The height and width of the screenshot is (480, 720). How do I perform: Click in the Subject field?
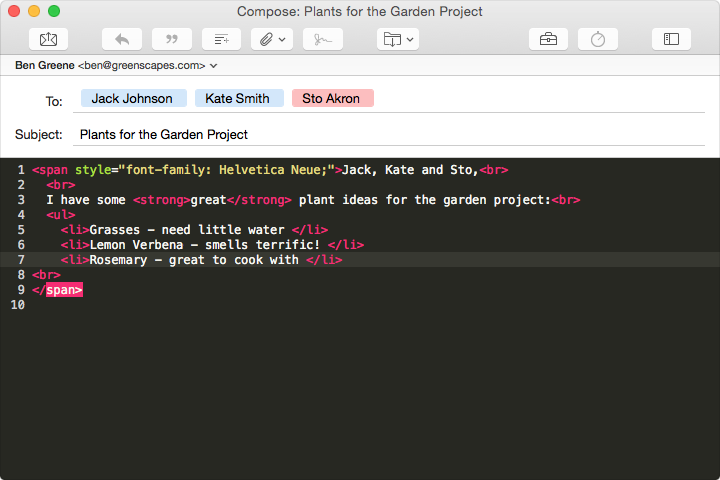coord(388,135)
